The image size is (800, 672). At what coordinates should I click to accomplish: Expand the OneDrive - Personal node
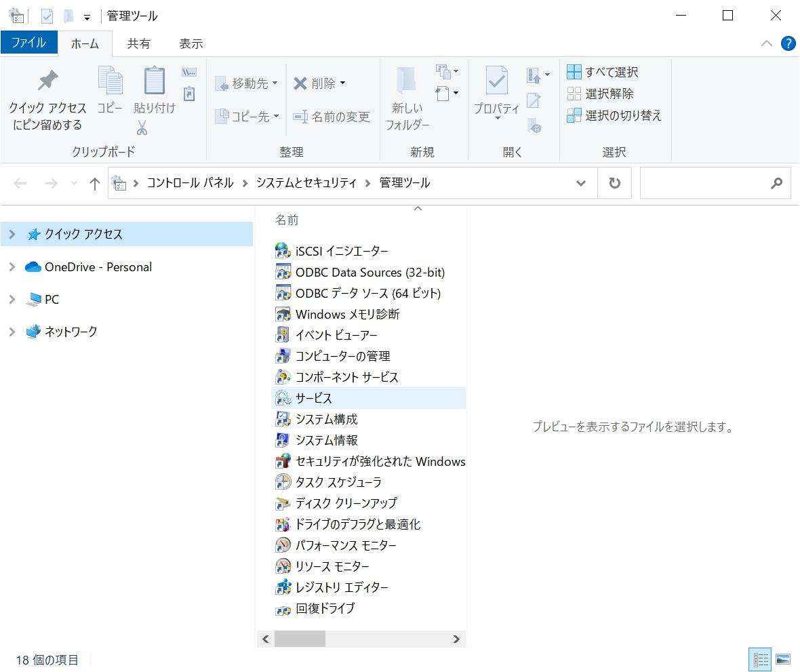pyautogui.click(x=12, y=267)
